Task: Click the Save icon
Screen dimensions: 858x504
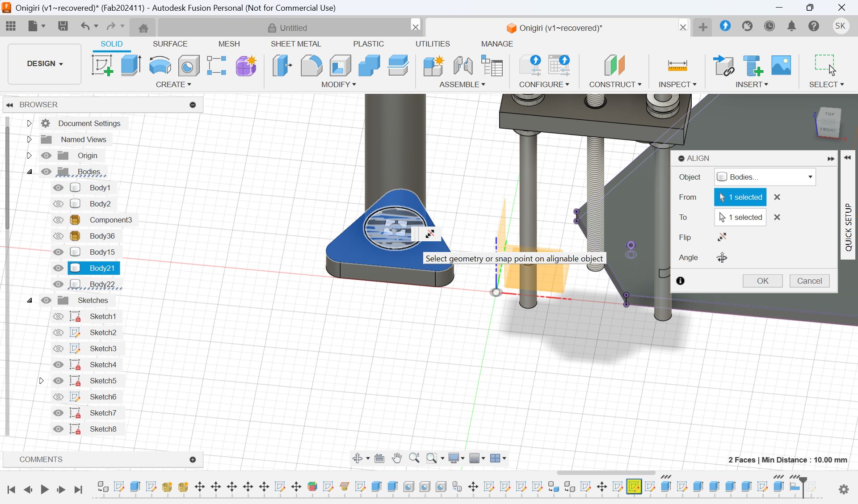Action: [63, 26]
